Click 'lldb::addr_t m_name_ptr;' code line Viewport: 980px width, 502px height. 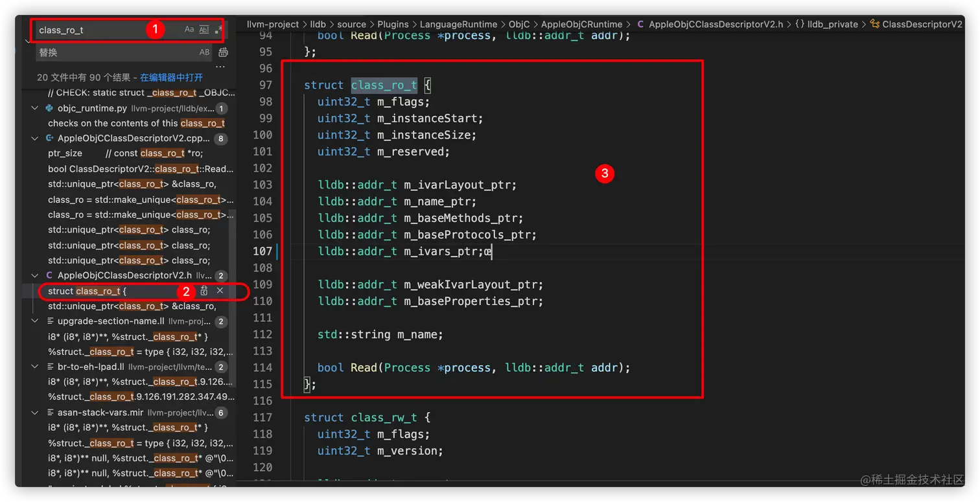(397, 201)
